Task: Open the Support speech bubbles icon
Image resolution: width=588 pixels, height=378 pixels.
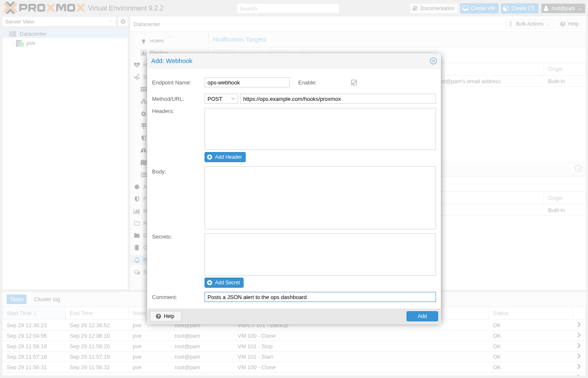Action: coord(137,272)
